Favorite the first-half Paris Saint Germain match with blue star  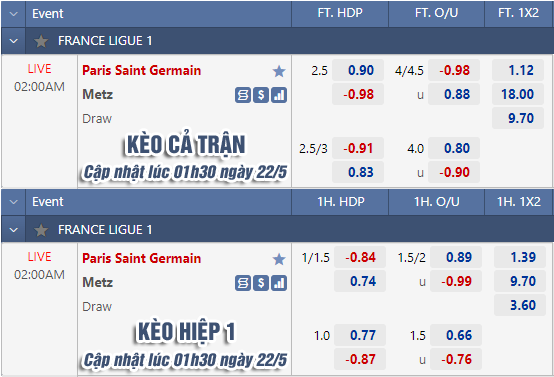point(279,259)
